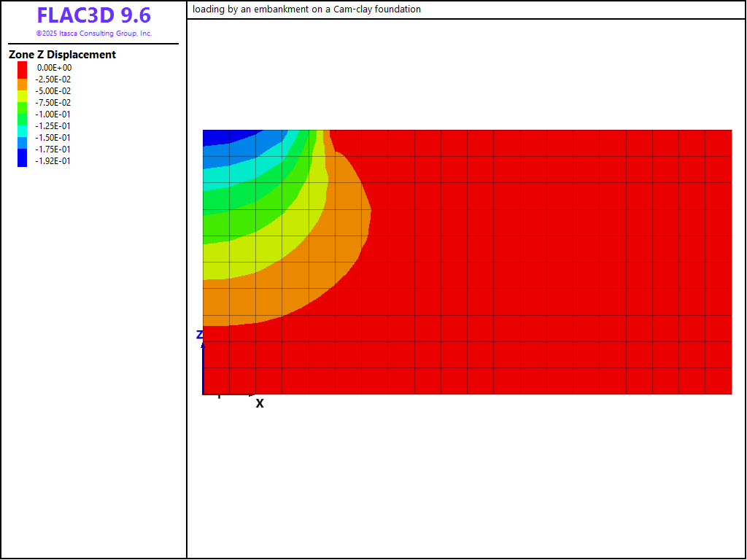Click the orange legend color swatch
The width and height of the screenshot is (747, 560).
[22, 83]
